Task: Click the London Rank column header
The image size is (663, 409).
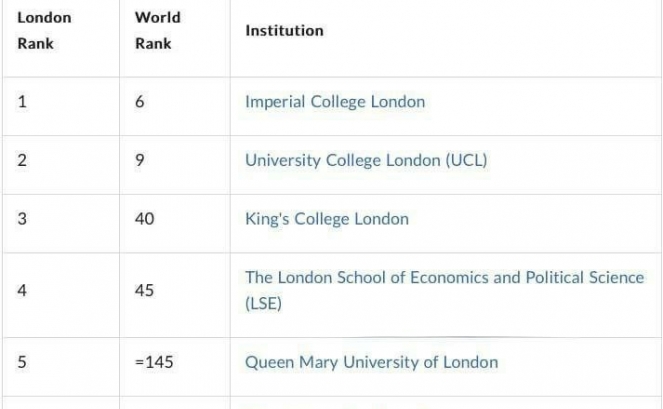Action: tap(44, 30)
